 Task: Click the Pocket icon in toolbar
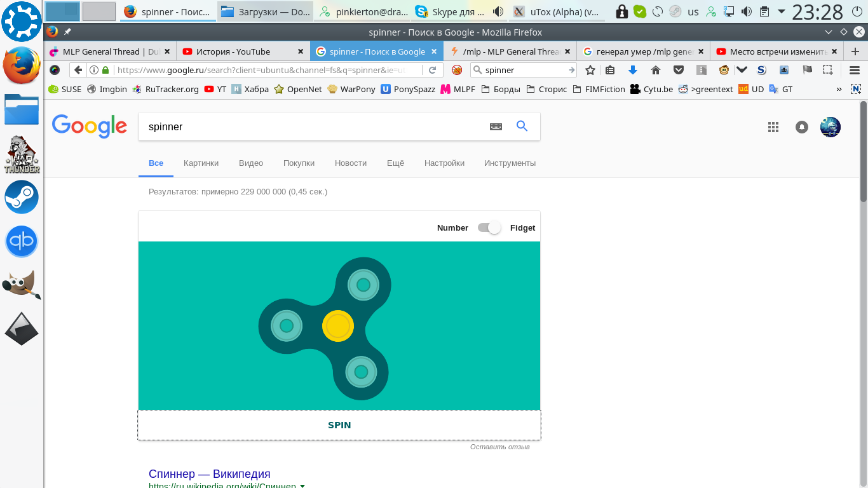679,70
